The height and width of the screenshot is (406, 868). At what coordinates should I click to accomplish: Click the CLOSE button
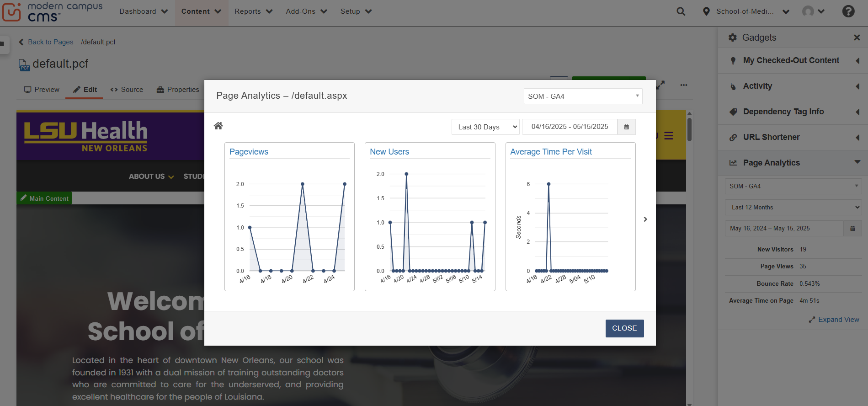(x=624, y=328)
